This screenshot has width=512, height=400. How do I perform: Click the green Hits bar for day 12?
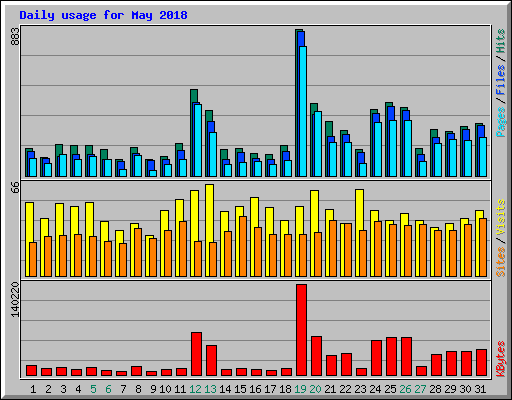coord(192,133)
